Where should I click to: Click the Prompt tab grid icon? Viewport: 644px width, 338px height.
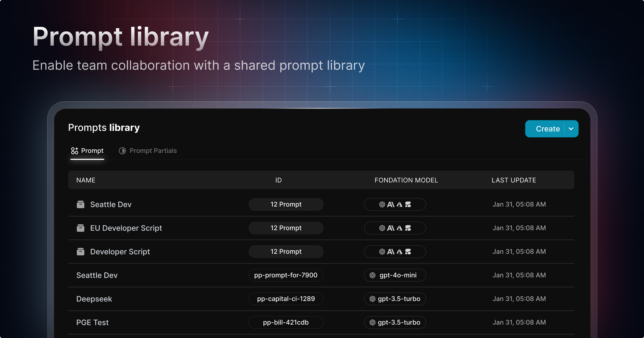coord(75,151)
